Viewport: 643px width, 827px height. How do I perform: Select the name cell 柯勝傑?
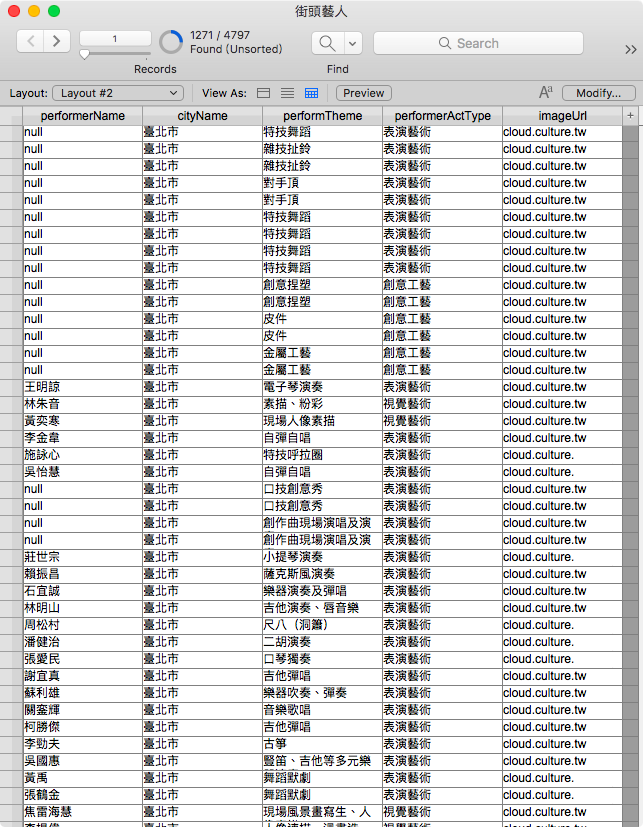tap(83, 727)
